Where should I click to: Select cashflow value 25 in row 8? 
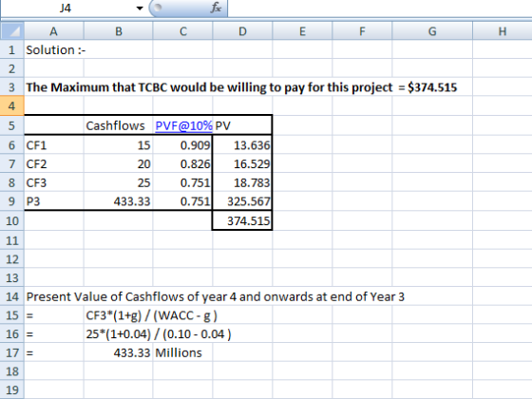(119, 182)
